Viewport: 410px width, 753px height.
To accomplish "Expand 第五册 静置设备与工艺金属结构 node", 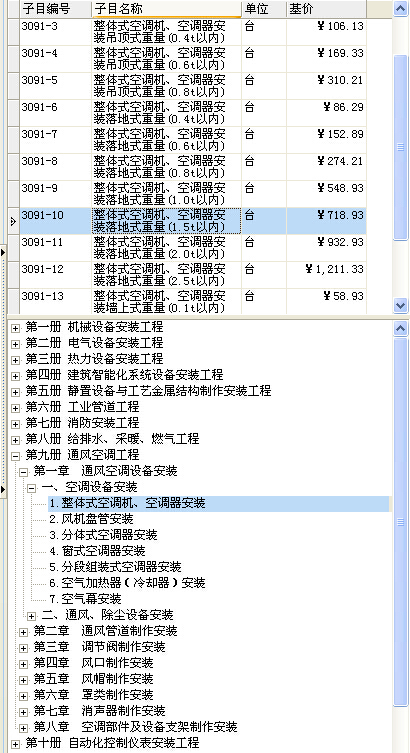I will [x=16, y=392].
